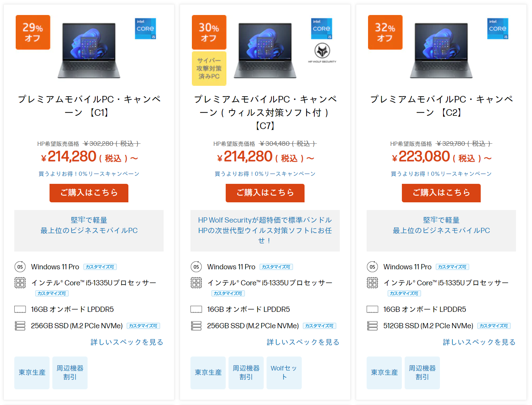532x405 pixels.
Task: Click ご購入はこちら on the C7 card
Action: [265, 193]
